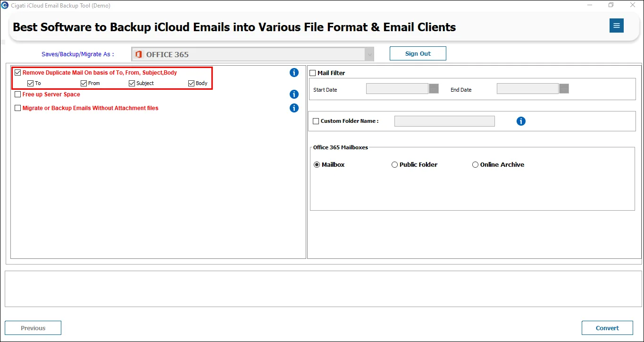Enable the Mail Filter checkbox
This screenshot has height=342, width=644.
click(313, 73)
